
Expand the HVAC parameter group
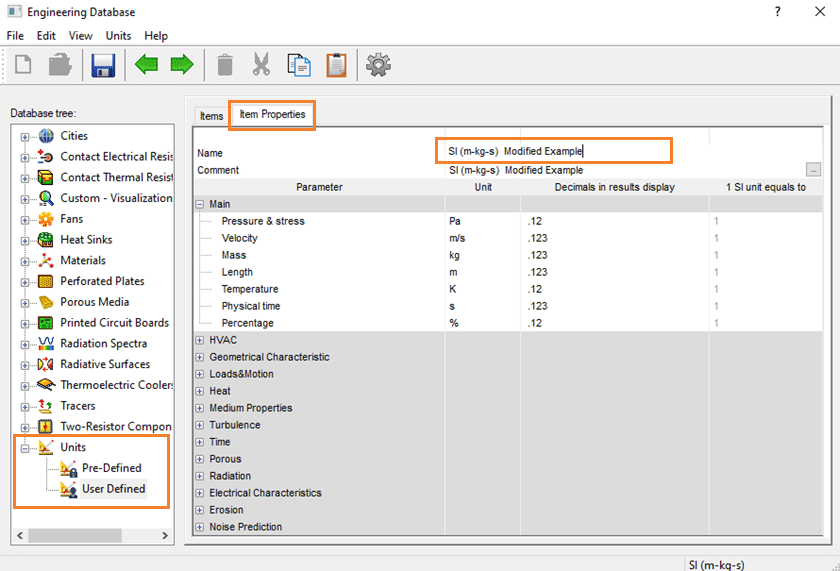pyautogui.click(x=200, y=340)
